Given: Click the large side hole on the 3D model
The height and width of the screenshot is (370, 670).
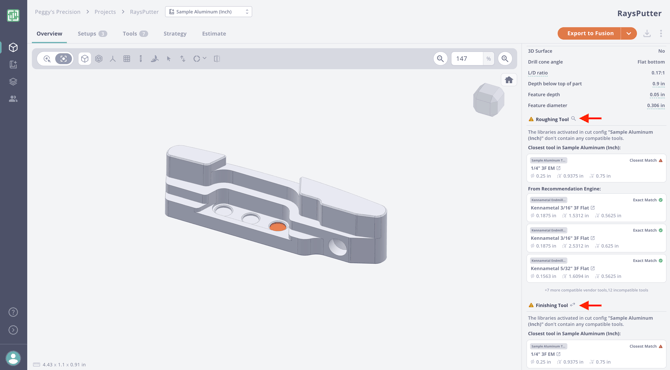Looking at the screenshot, I should pyautogui.click(x=338, y=248).
